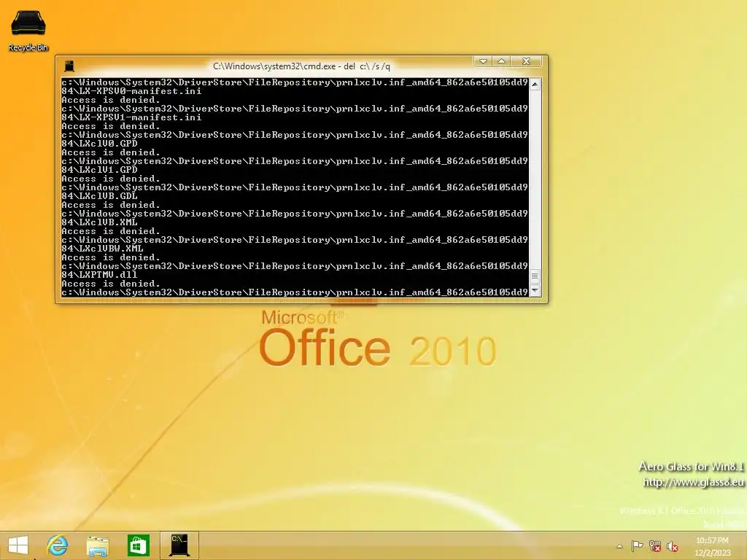Maximize the cmd.exe window
Image resolution: width=747 pixels, height=560 pixels.
[502, 61]
